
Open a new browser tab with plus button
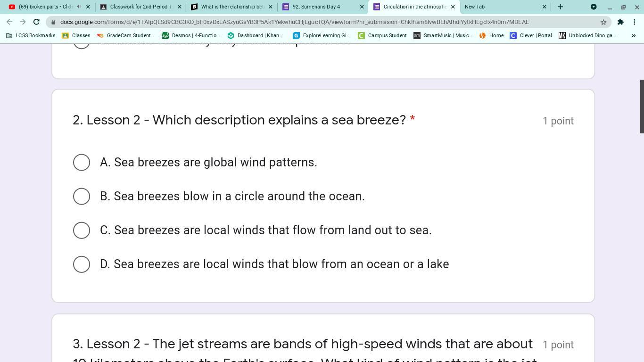pyautogui.click(x=560, y=7)
